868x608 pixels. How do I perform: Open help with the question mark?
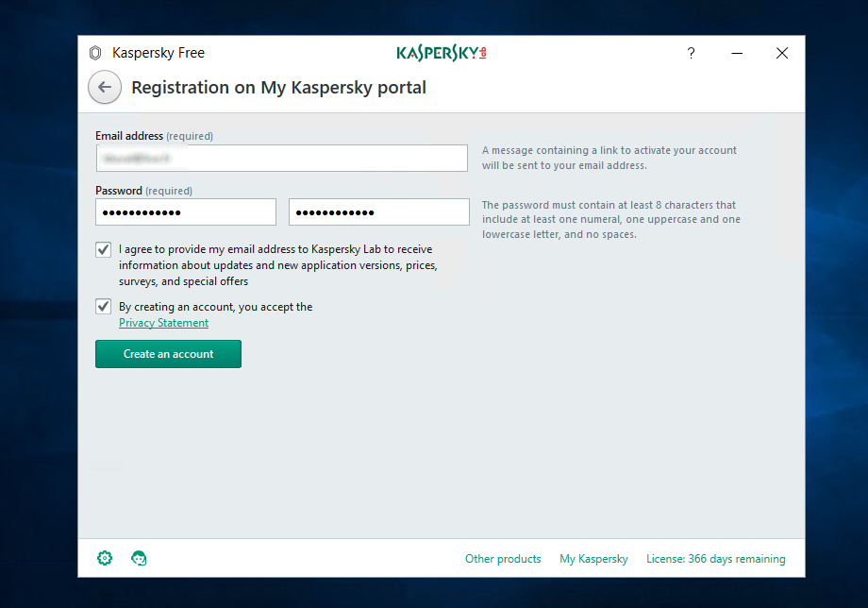[691, 53]
